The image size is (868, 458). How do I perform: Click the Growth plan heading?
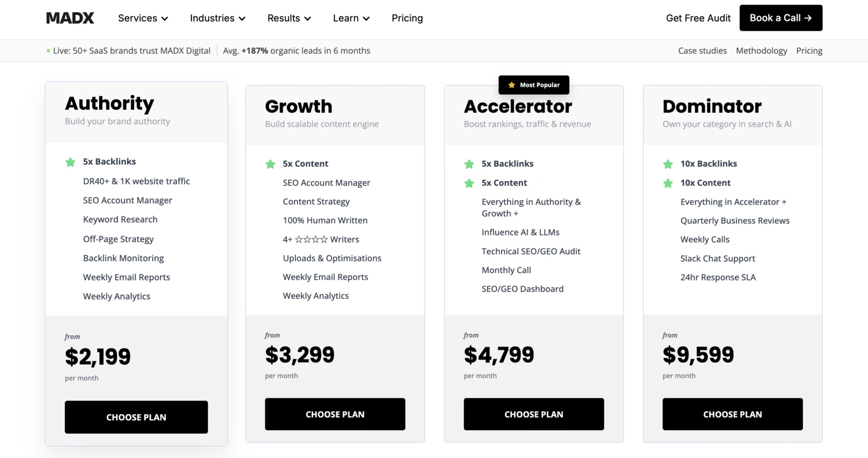click(x=299, y=106)
